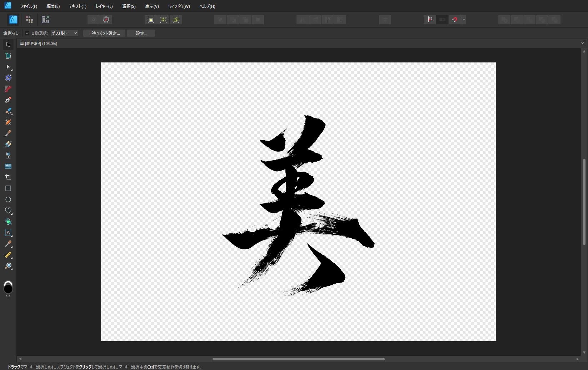Open the ファイル(F) menu
Image resolution: width=588 pixels, height=370 pixels.
coord(29,6)
